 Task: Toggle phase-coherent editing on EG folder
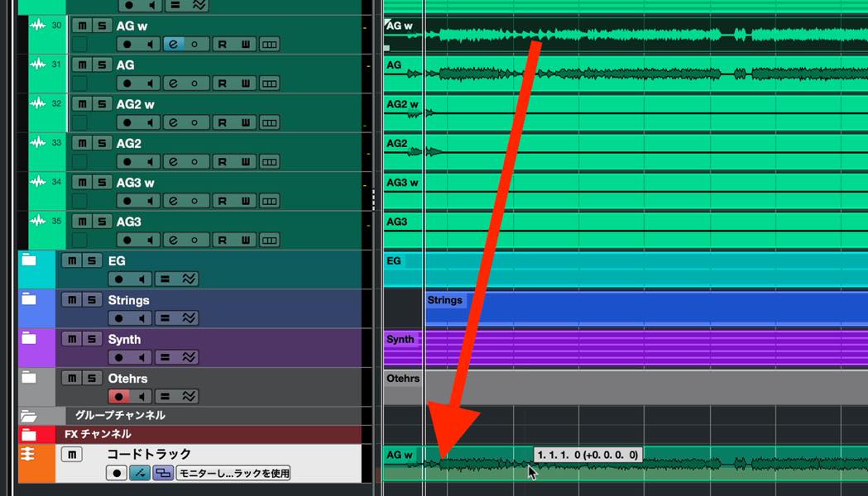coord(189,279)
